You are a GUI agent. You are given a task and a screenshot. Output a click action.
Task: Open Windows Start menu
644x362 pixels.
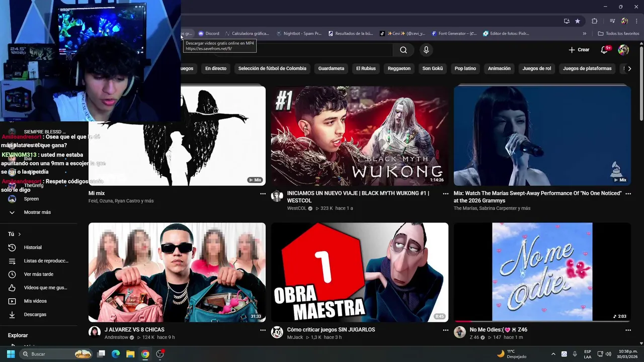pyautogui.click(x=11, y=354)
